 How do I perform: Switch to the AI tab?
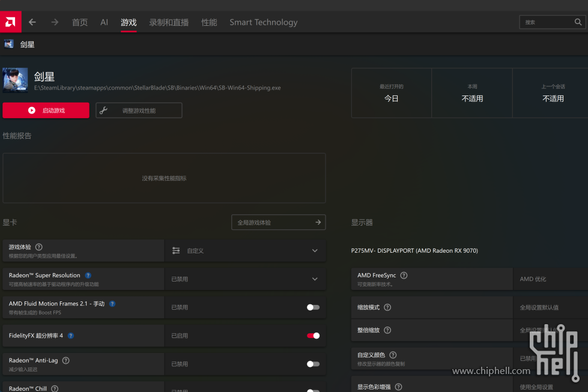pyautogui.click(x=105, y=22)
